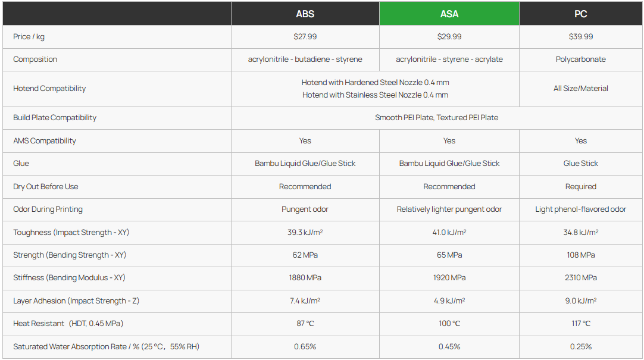
Task: Click the All Size/Material cell
Action: tap(581, 89)
